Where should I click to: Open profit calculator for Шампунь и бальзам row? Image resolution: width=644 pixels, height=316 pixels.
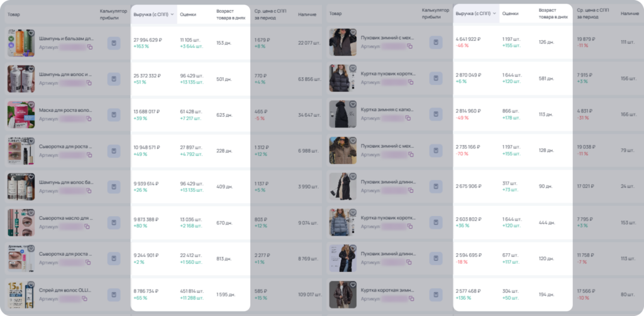point(114,43)
